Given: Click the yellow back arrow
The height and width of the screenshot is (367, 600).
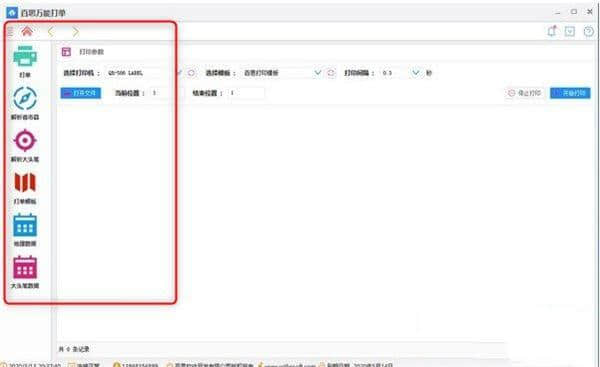Looking at the screenshot, I should (x=51, y=32).
